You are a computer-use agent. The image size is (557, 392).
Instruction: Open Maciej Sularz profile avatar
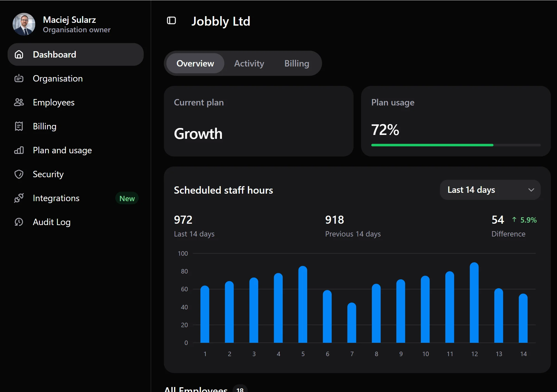24,24
